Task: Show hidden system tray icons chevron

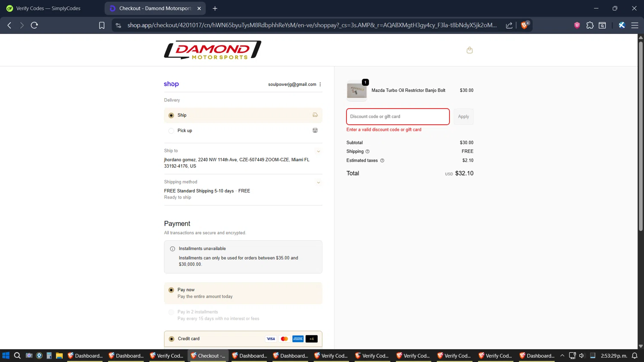Action: (562, 356)
